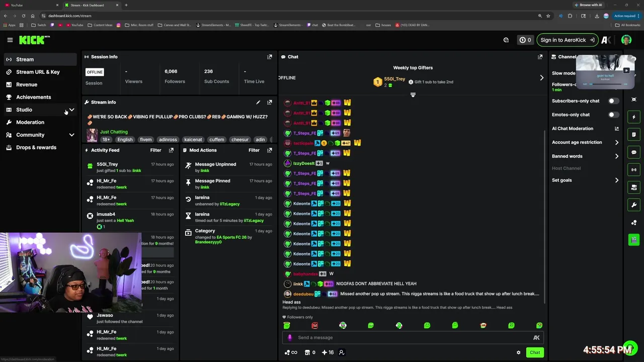644x362 pixels.
Task: Pop out the Stream info panel
Action: [x=270, y=102]
